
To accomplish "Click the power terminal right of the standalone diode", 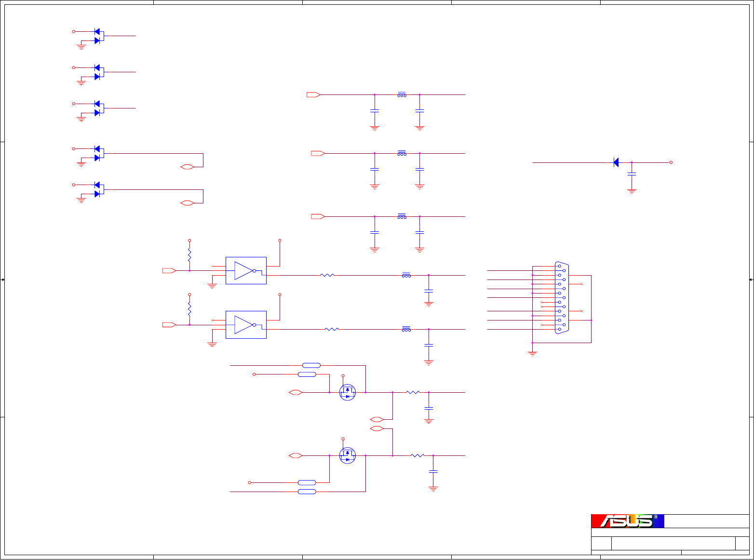I will 671,162.
